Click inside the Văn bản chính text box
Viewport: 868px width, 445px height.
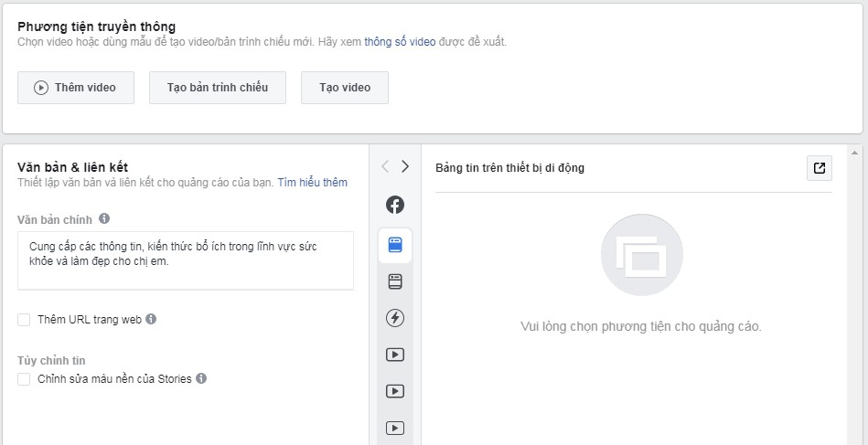coord(185,260)
